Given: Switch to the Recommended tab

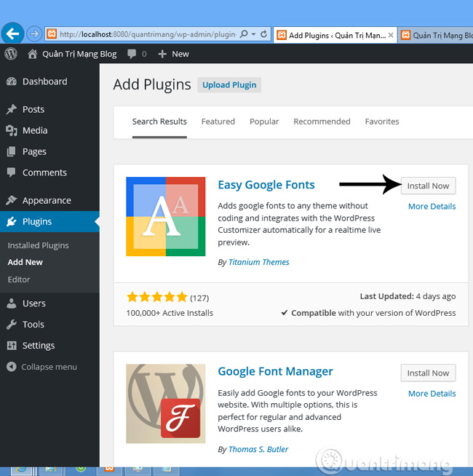Looking at the screenshot, I should [322, 122].
